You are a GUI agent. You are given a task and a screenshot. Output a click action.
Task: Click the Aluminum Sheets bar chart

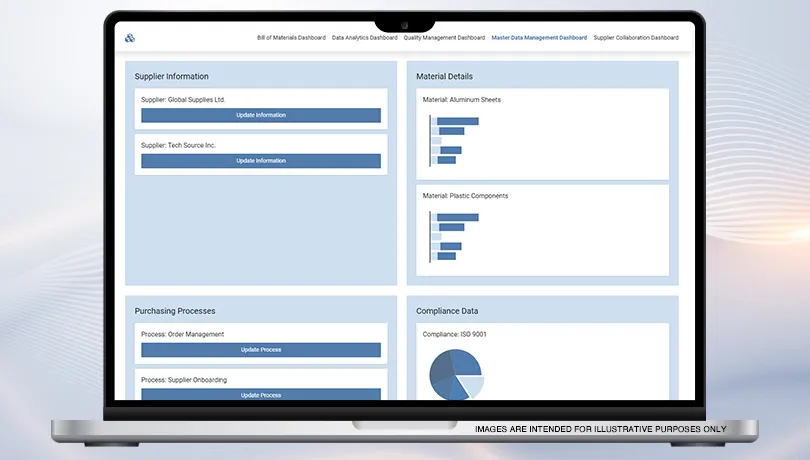[x=454, y=140]
